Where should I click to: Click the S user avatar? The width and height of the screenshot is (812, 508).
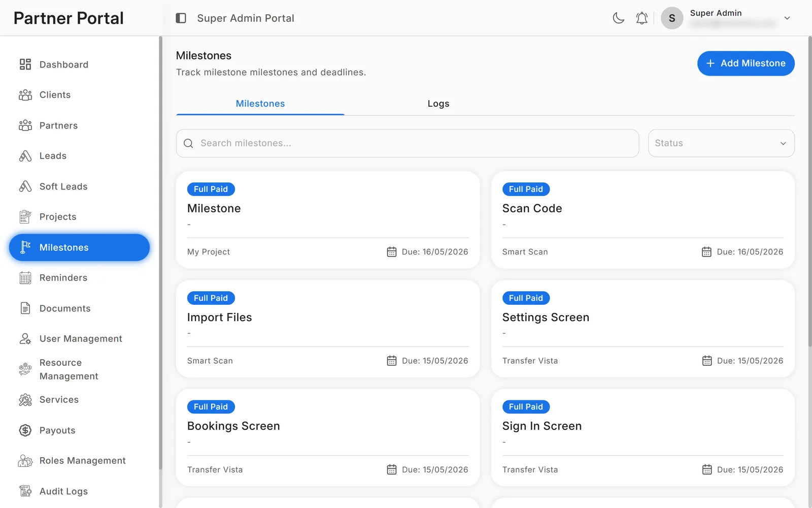pos(672,18)
